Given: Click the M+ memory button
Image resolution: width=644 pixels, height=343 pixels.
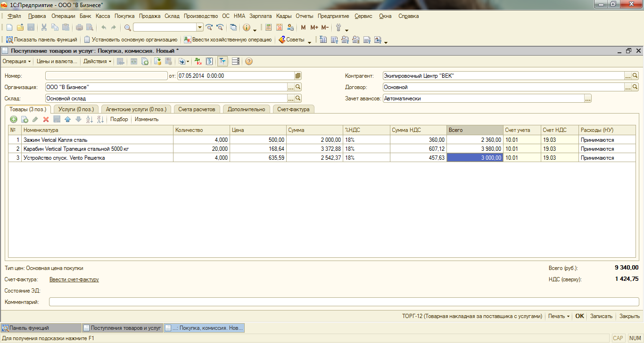Looking at the screenshot, I should [314, 27].
